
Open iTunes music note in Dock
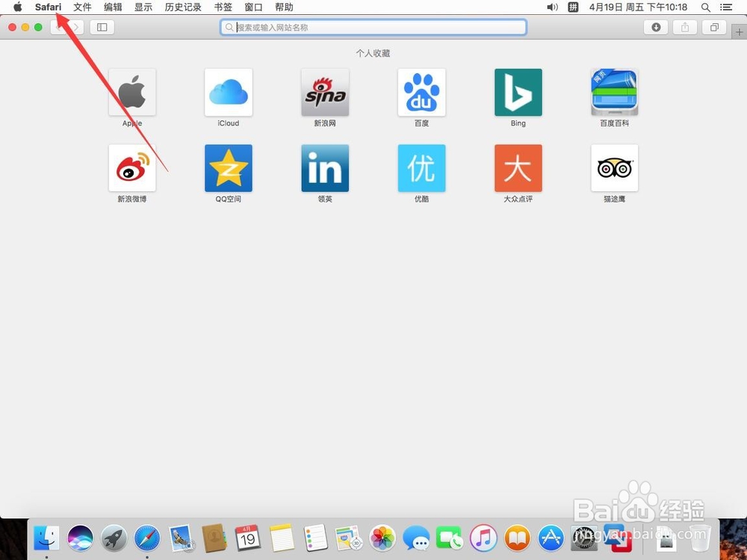tap(483, 538)
